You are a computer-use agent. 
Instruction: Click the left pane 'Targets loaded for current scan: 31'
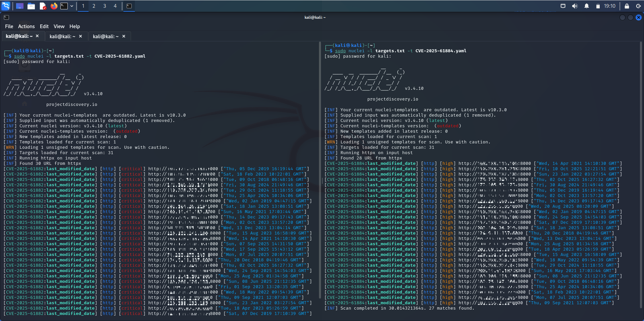click(66, 153)
